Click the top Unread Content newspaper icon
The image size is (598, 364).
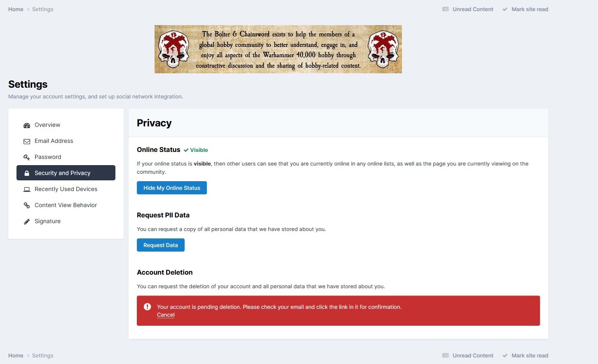tap(446, 9)
